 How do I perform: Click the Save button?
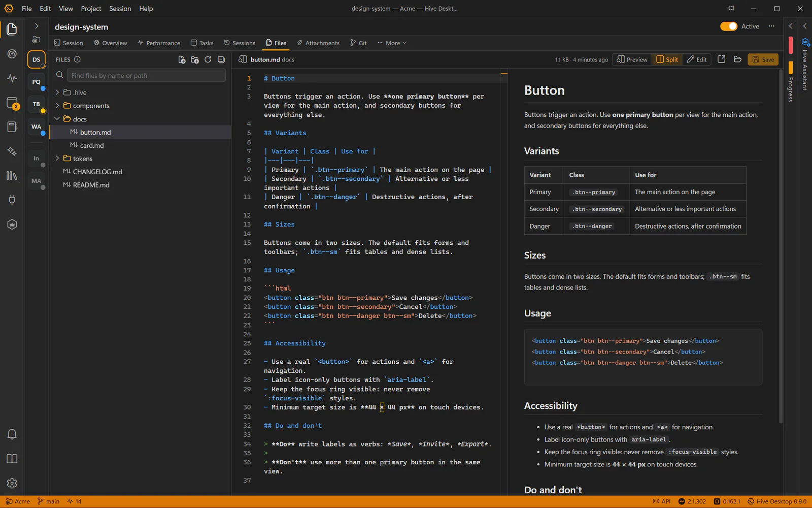(x=763, y=59)
